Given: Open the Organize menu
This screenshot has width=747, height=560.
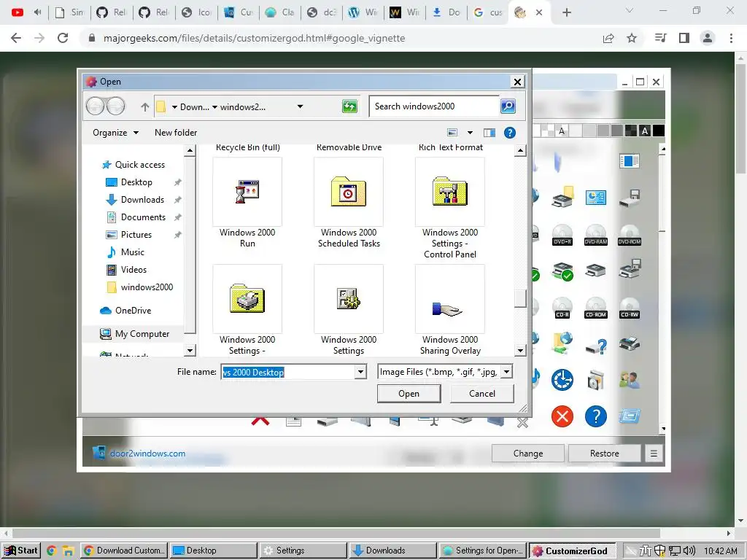Looking at the screenshot, I should tap(115, 133).
